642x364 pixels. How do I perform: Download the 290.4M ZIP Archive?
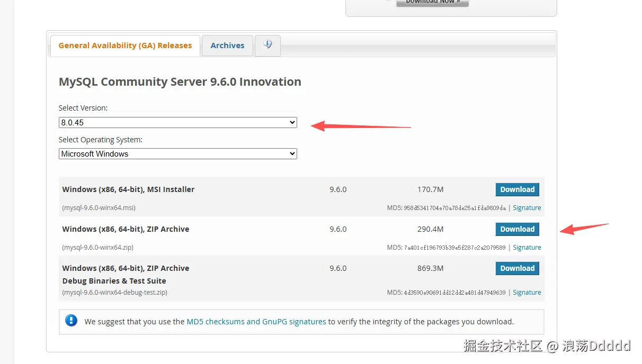pyautogui.click(x=518, y=229)
